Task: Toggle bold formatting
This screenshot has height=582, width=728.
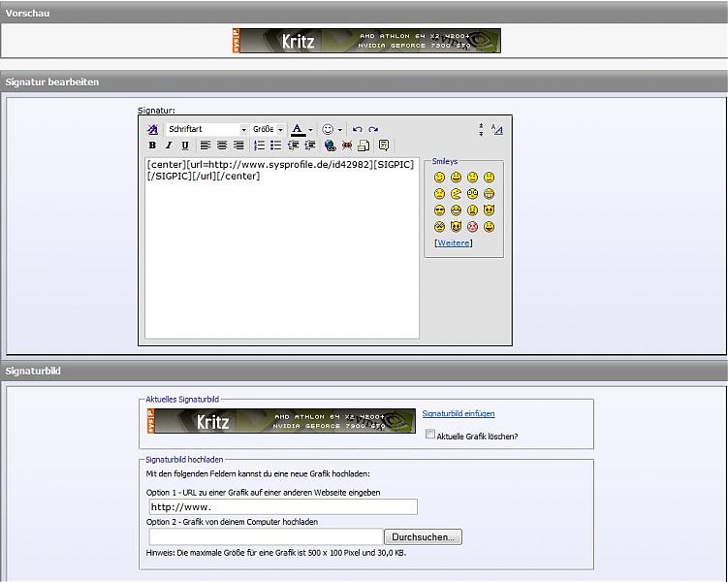Action: tap(152, 145)
